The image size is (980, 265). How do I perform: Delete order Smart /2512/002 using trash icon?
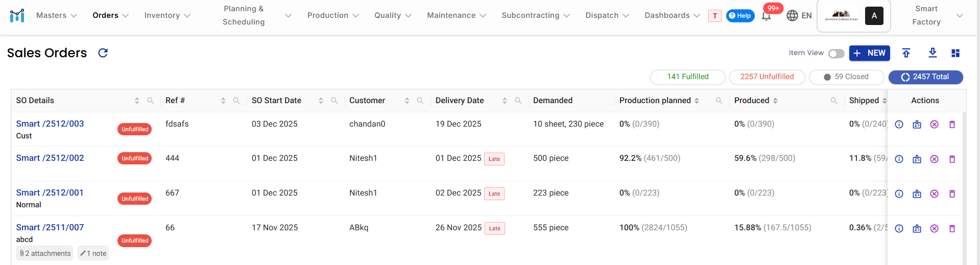click(x=952, y=159)
